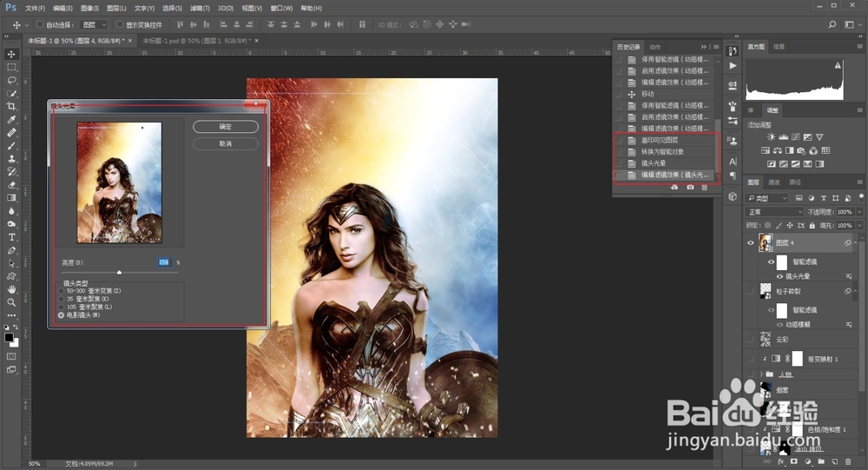Open opacity 不透明度 dropdown arrow

(859, 212)
